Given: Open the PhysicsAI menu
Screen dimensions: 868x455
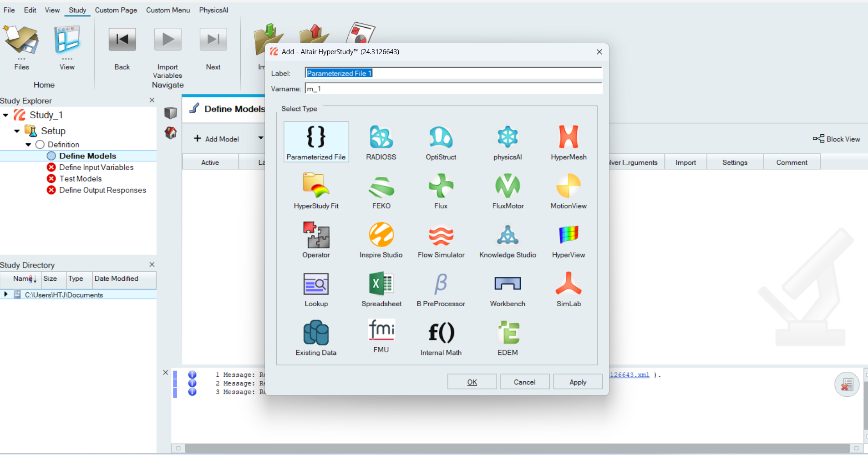Looking at the screenshot, I should click(213, 10).
